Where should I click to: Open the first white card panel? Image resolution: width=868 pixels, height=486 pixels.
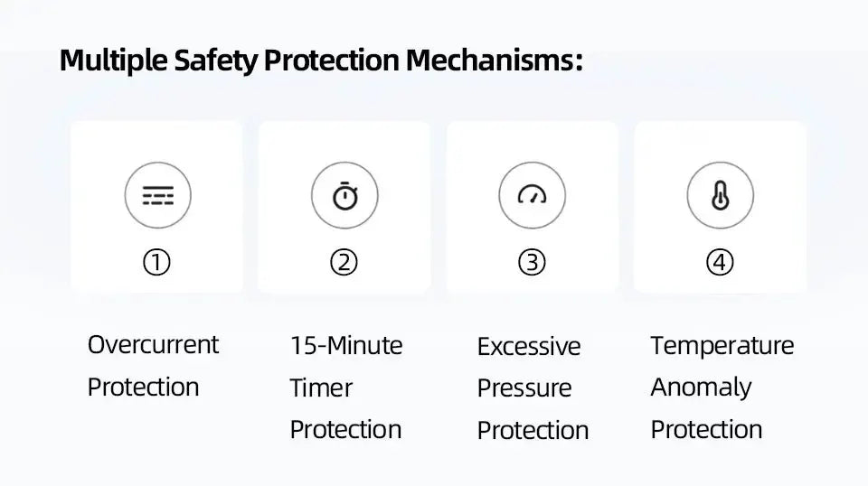coord(156,207)
